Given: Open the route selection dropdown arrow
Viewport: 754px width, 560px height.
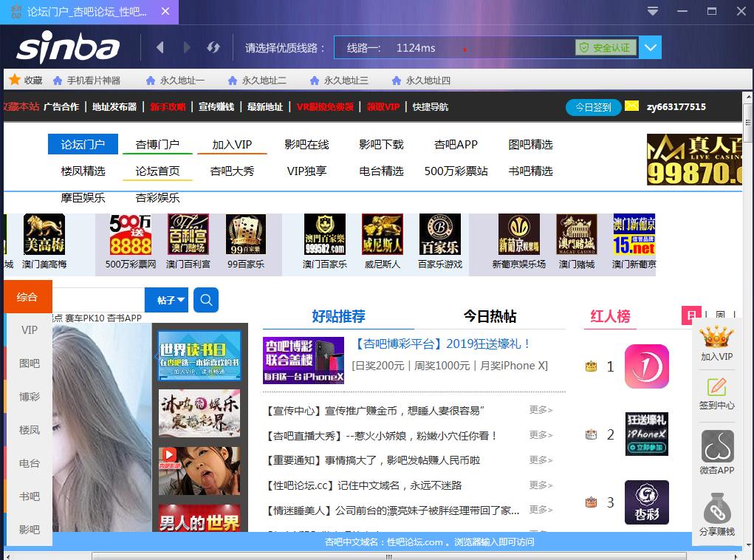Looking at the screenshot, I should 650,47.
